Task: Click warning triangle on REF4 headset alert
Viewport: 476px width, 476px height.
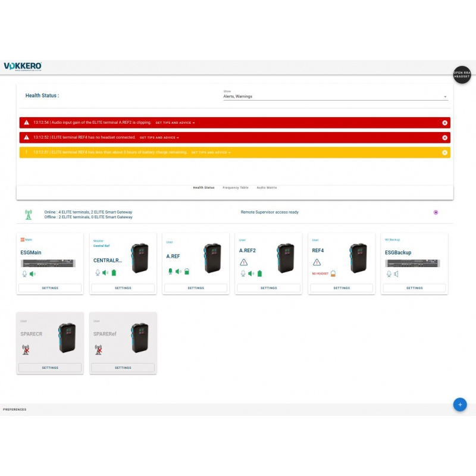Action: (26, 137)
